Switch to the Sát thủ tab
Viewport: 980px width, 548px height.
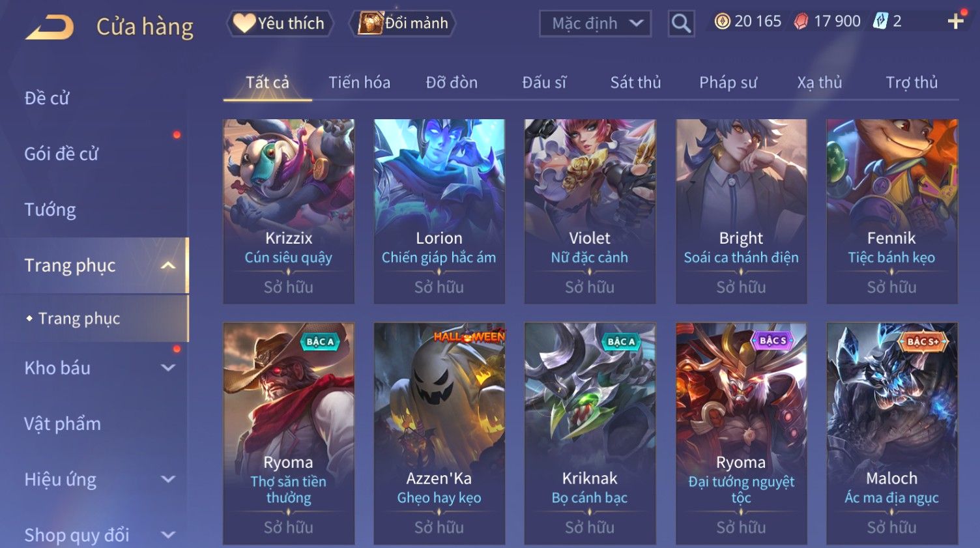coord(635,83)
